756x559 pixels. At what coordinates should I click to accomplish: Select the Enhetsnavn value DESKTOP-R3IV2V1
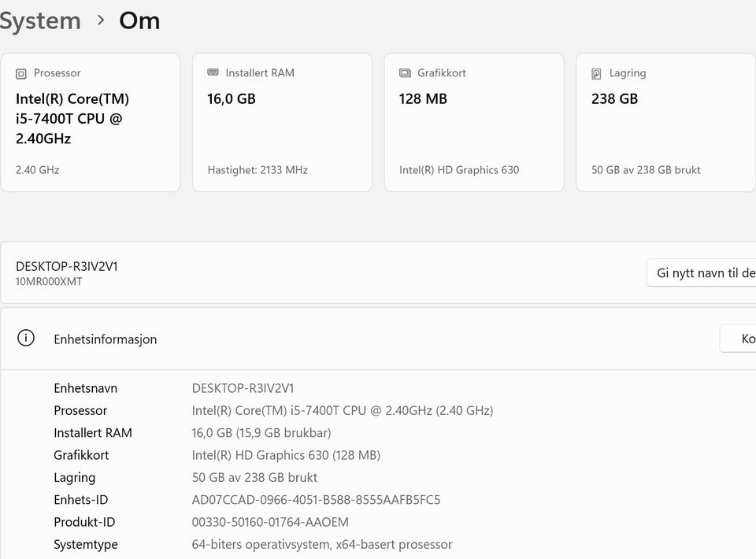tap(243, 388)
